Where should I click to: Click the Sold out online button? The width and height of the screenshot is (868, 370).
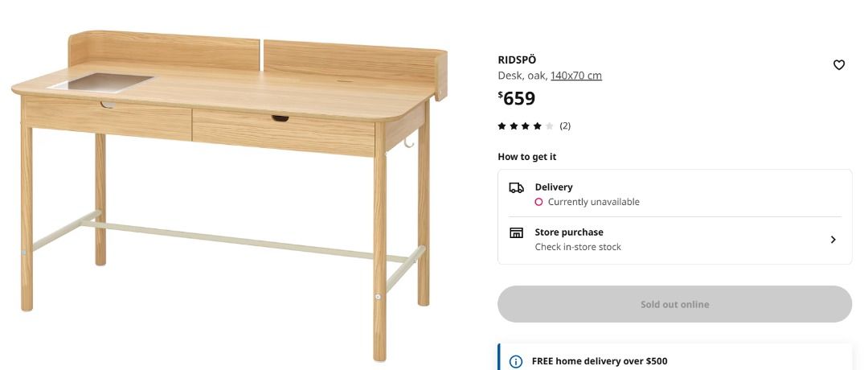pos(674,304)
